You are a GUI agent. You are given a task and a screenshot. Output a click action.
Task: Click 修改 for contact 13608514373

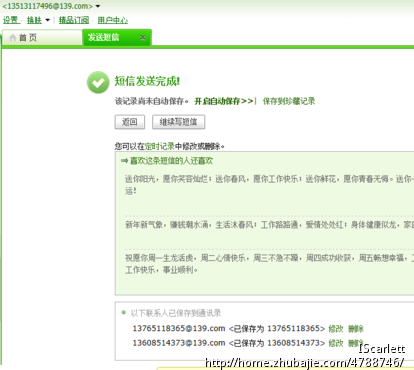[x=336, y=343]
